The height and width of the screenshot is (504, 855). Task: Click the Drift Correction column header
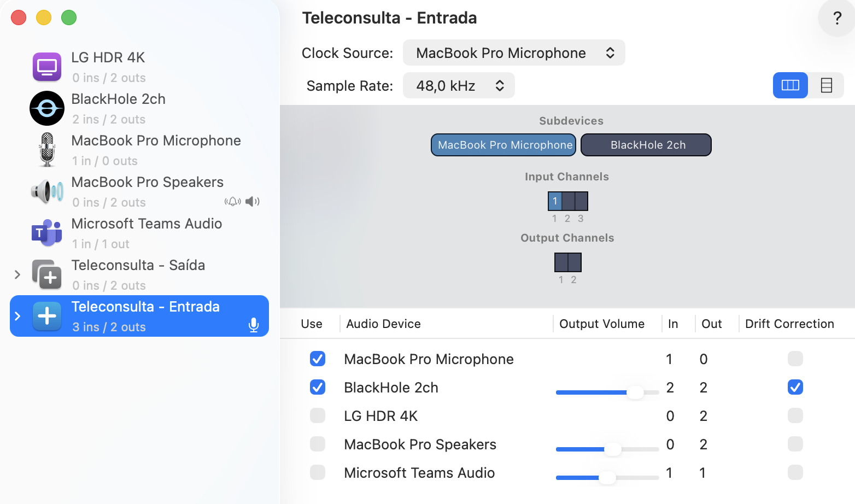point(789,324)
